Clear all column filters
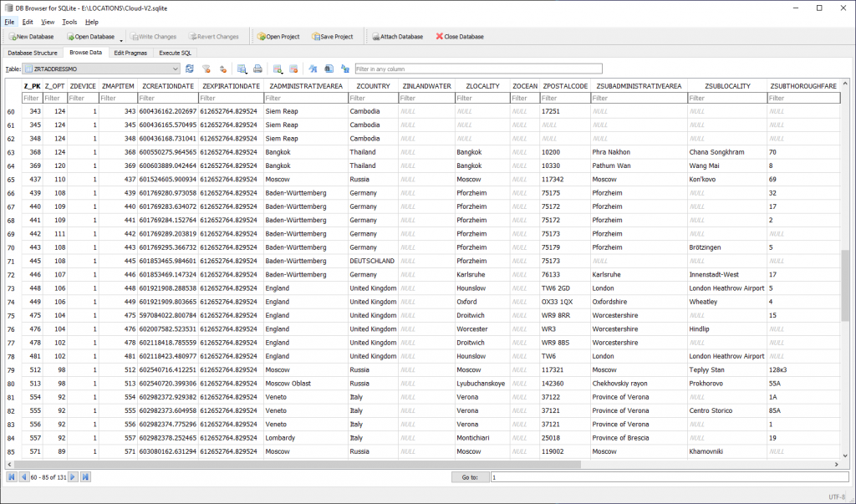Screen dimensions: 856x504 point(206,69)
